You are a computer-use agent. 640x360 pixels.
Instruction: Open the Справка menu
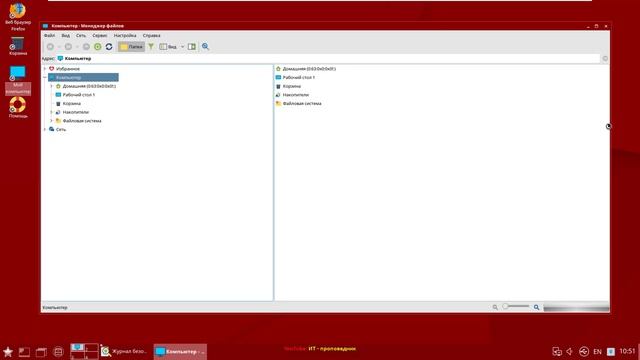point(151,36)
